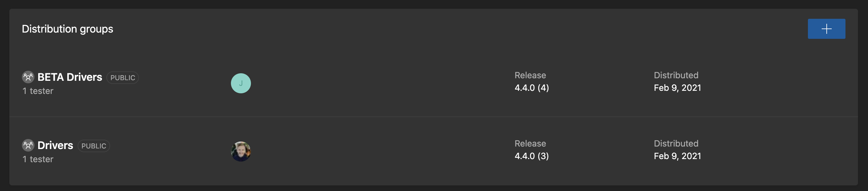
Task: Click the group member icon beside BETA Drivers name
Action: [28, 77]
